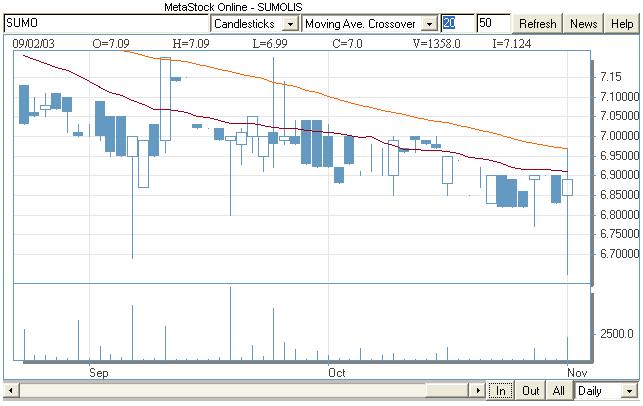The image size is (643, 406).
Task: Click the L=6.99 low value
Action: [x=270, y=43]
